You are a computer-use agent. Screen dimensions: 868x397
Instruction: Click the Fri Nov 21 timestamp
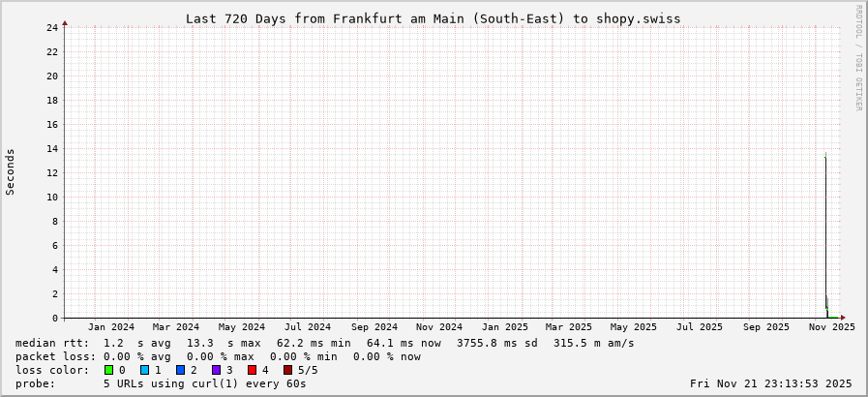tap(771, 383)
